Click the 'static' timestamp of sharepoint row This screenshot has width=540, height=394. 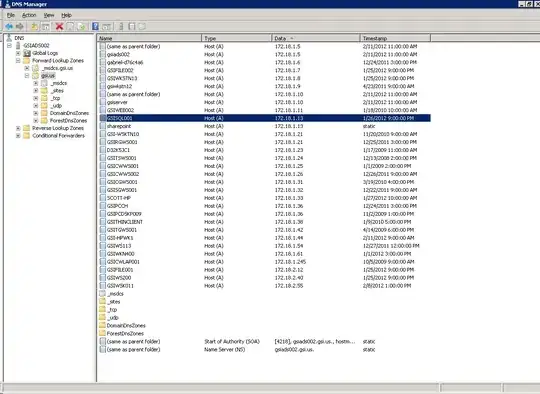pyautogui.click(x=369, y=126)
